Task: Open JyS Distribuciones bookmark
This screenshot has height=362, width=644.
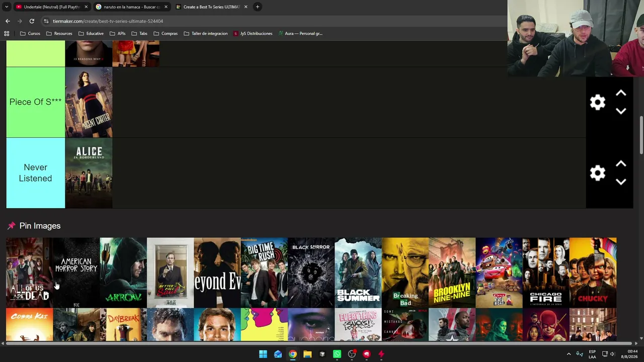Action: (x=253, y=34)
